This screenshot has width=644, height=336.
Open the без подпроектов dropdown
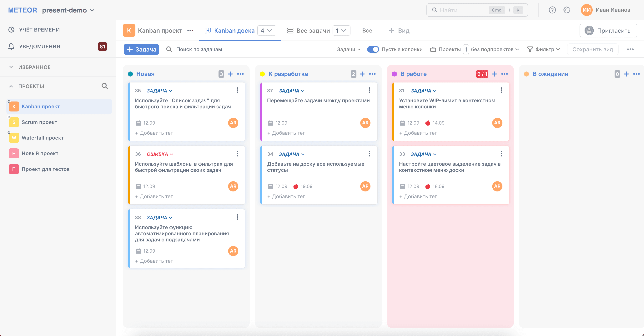(x=495, y=49)
